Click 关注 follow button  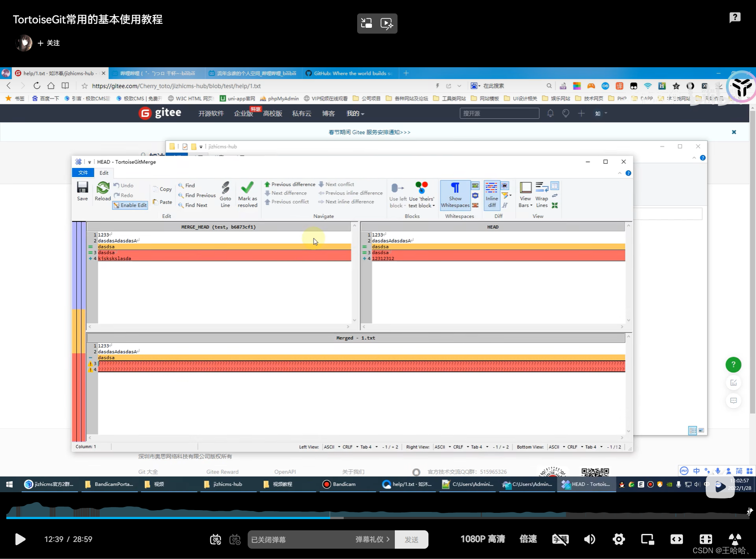coord(48,43)
